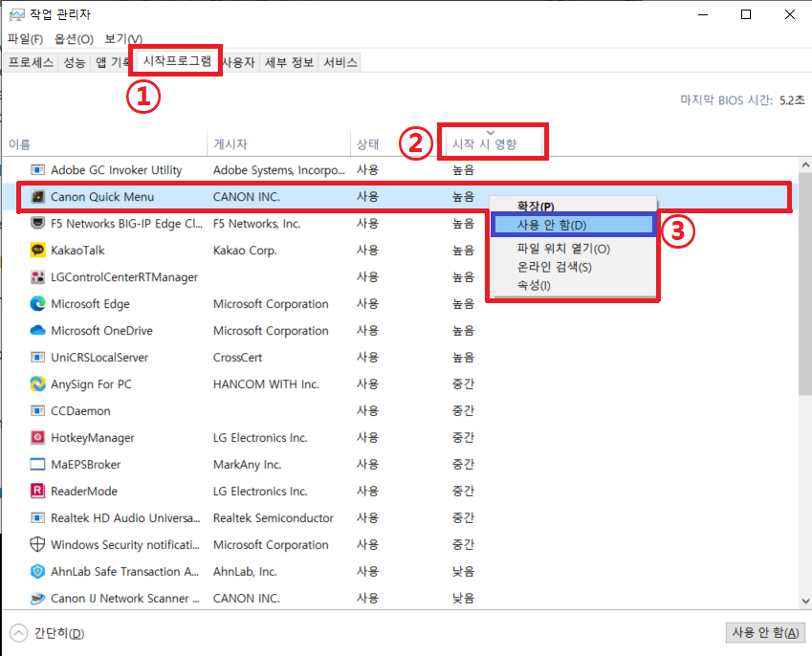Click the ReaderMode red R icon
The height and width of the screenshot is (656, 812).
click(37, 491)
